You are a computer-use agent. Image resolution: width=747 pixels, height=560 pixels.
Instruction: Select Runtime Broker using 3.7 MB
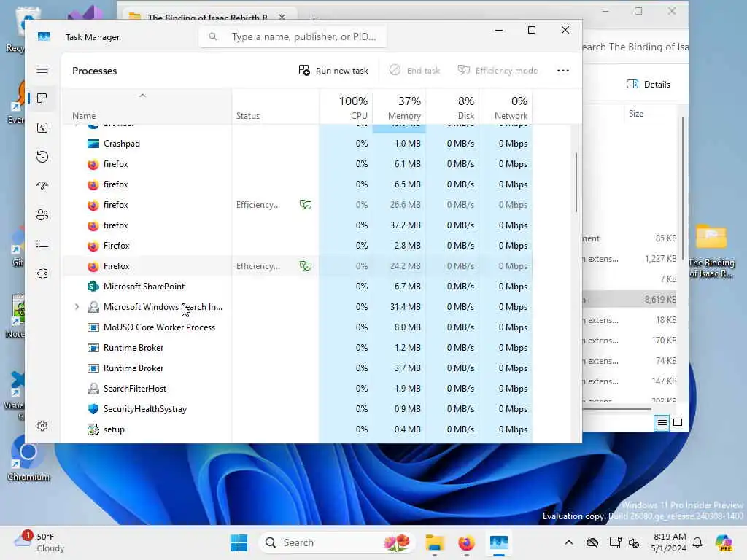point(298,368)
